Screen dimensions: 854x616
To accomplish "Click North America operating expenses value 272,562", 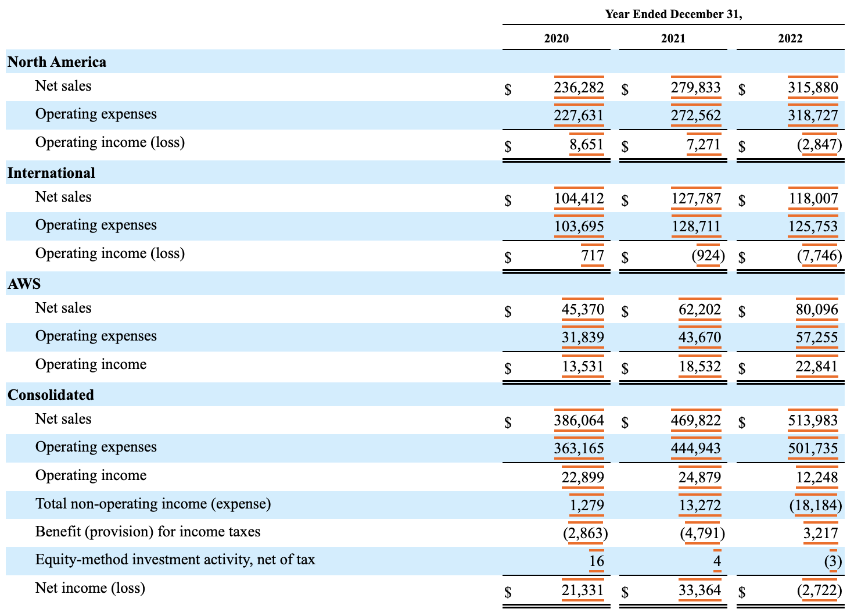I will pyautogui.click(x=696, y=116).
